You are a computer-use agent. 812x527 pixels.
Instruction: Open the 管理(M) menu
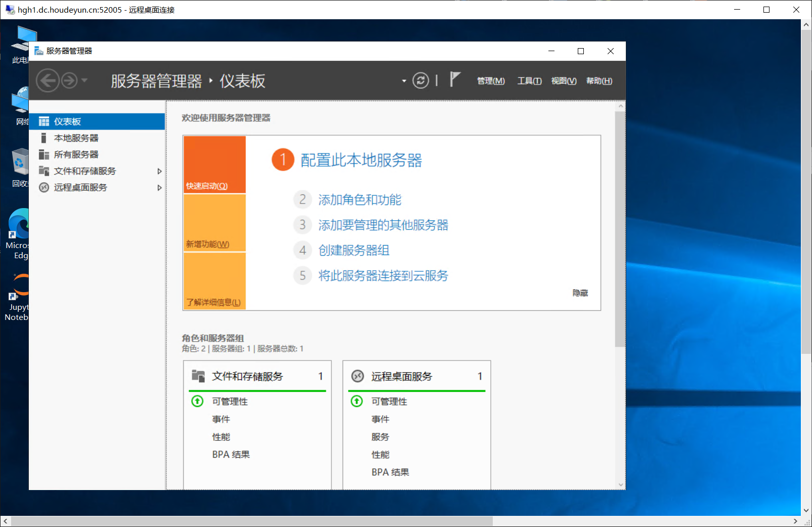point(491,81)
